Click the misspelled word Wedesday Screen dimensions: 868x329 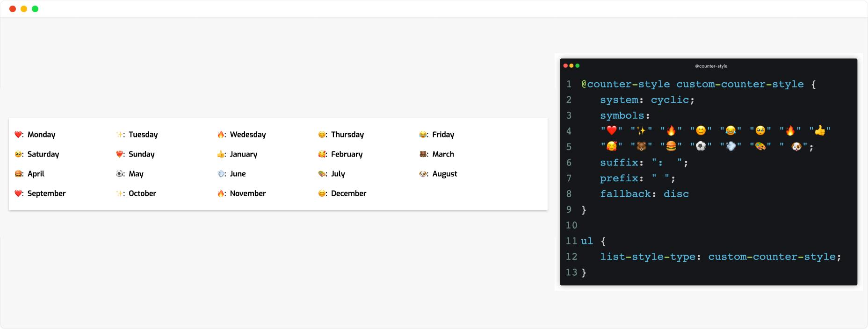point(248,135)
